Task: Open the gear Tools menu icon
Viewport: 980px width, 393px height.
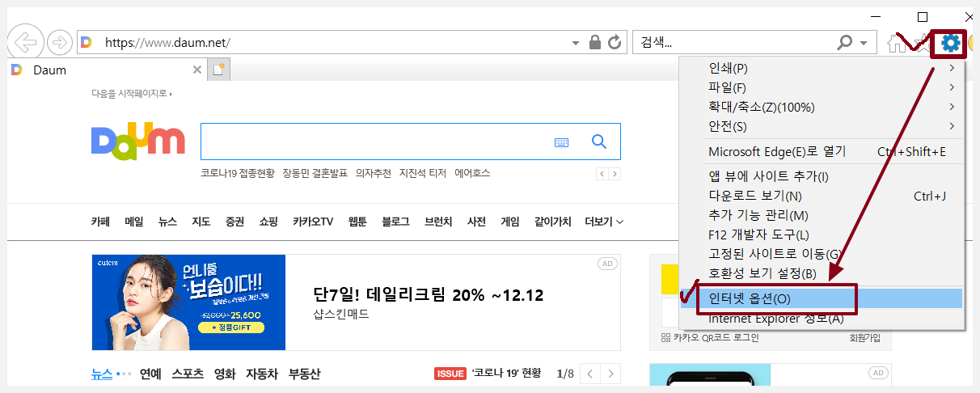Action: (952, 43)
